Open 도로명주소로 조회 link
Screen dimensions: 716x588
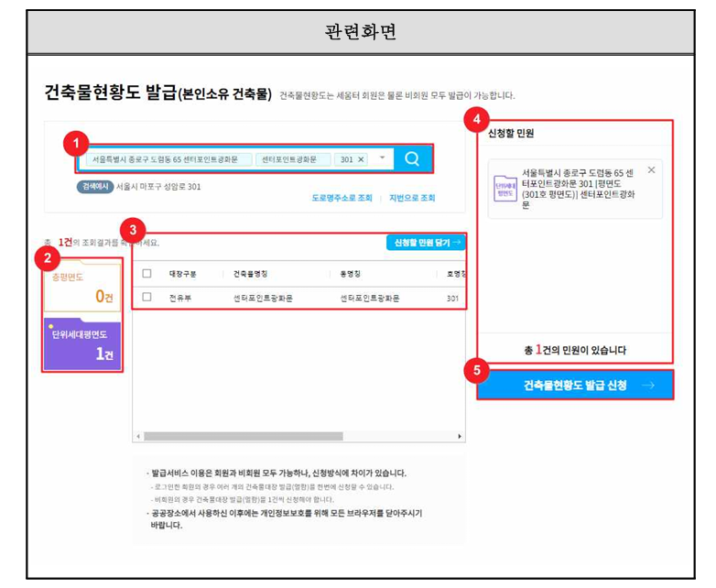[342, 198]
